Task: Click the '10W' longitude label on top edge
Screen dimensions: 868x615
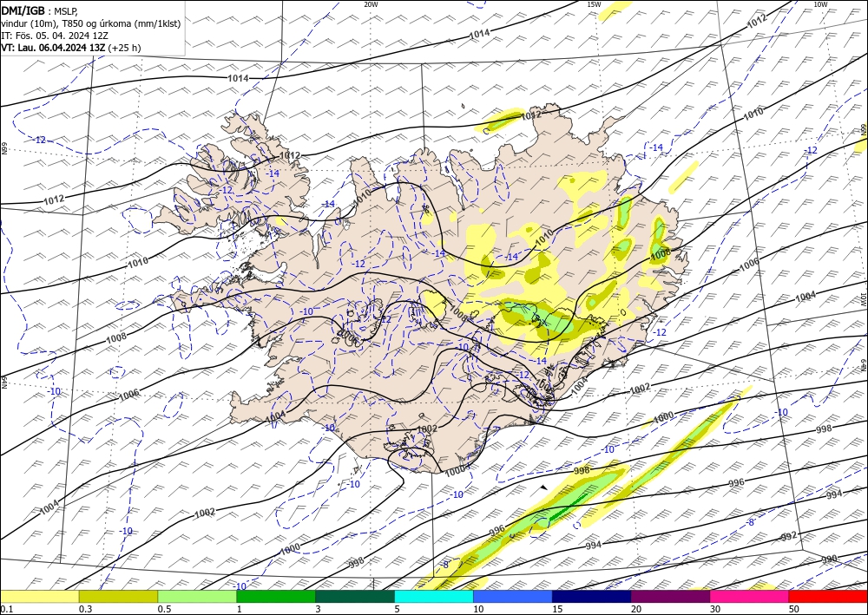Action: (820, 4)
